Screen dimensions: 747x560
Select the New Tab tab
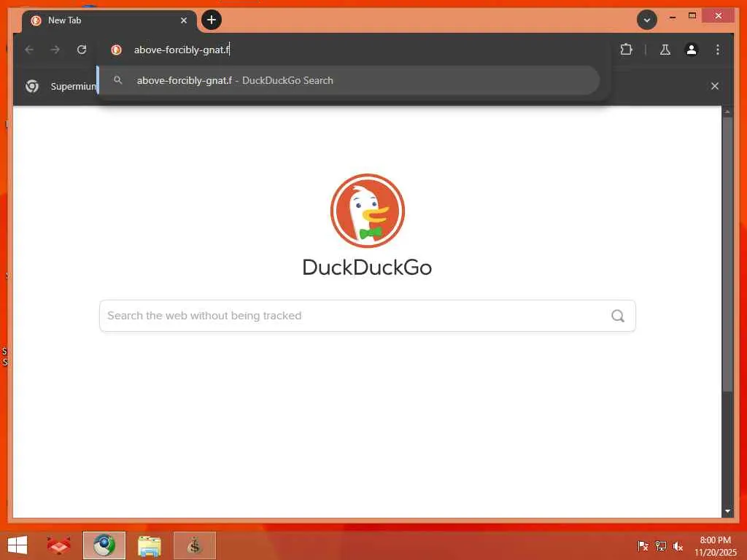tap(109, 21)
